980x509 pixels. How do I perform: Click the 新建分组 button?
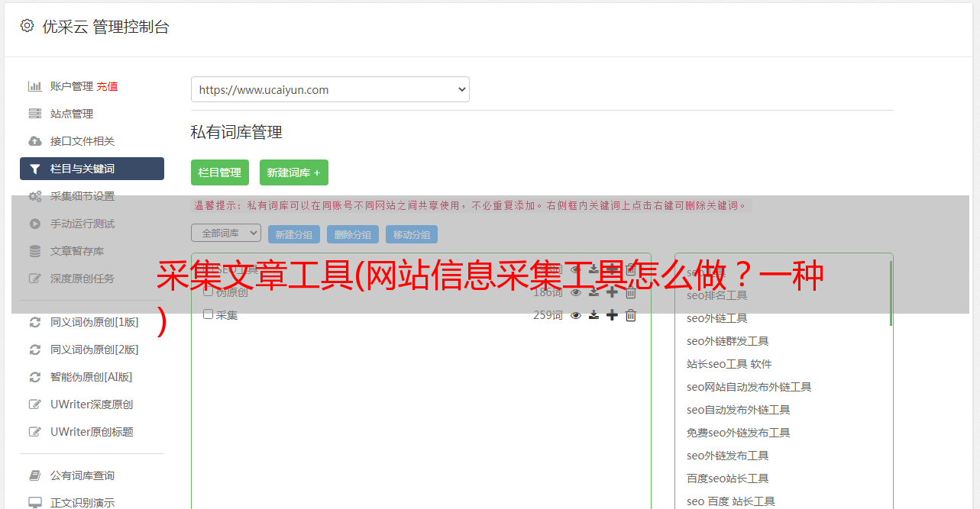[x=294, y=234]
